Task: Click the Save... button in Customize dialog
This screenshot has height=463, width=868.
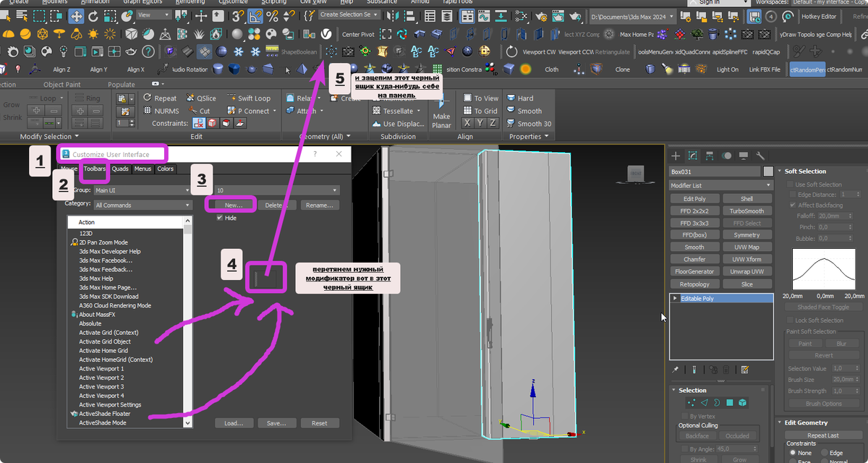Action: [x=276, y=423]
